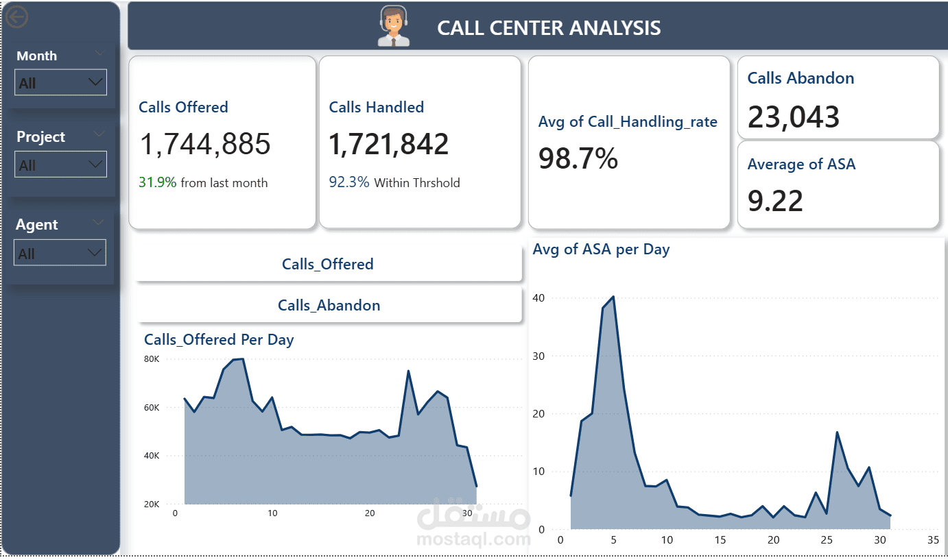Click the Average of ASA card
The width and height of the screenshot is (948, 560).
coord(838,184)
